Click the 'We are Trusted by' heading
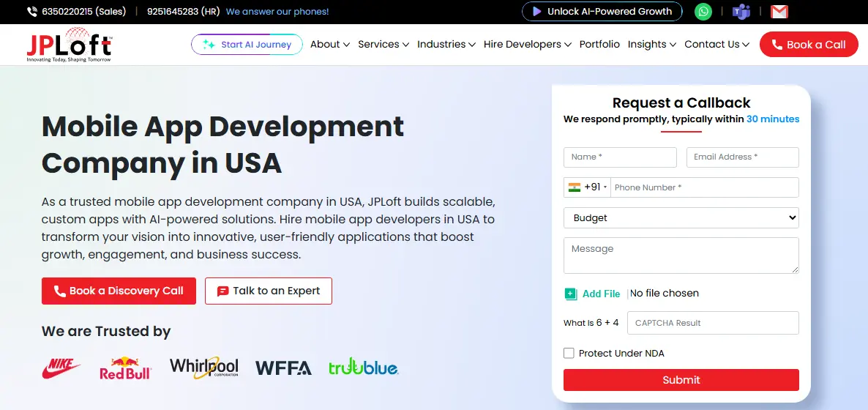The image size is (868, 410). [x=105, y=332]
